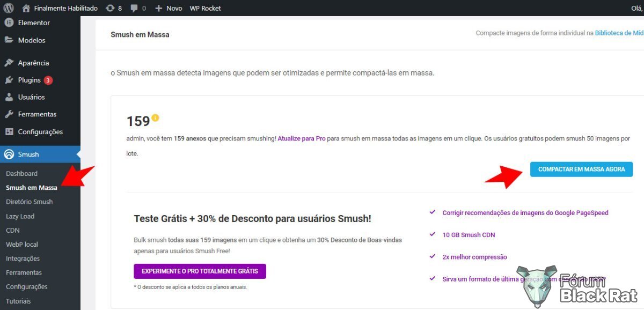Viewport: 644px width, 310px height.
Task: Open the Biblioteca de Mídia link
Action: [x=619, y=33]
